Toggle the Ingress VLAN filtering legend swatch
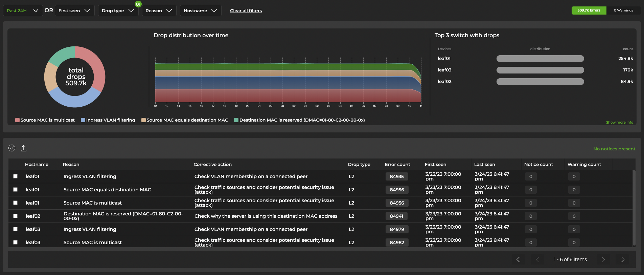644x275 pixels. tap(83, 120)
